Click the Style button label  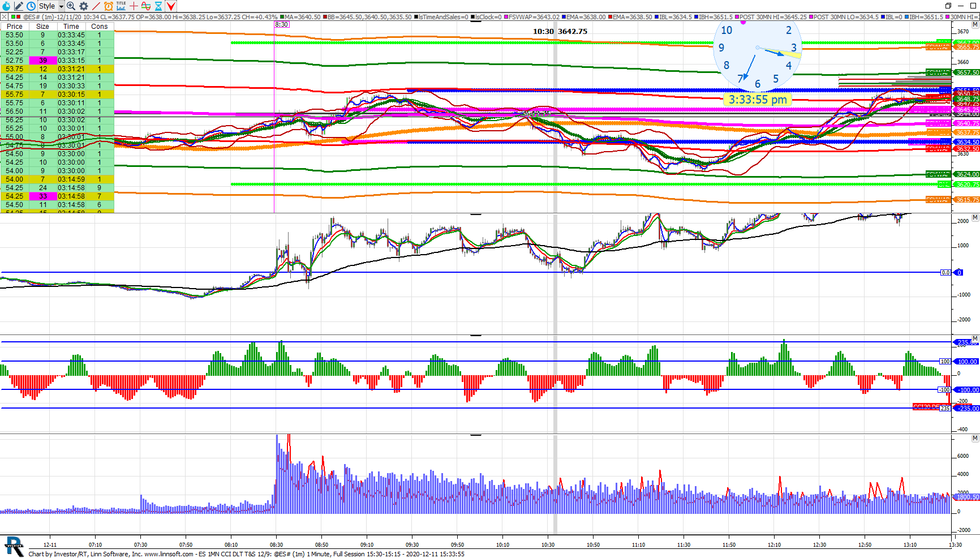tap(47, 6)
